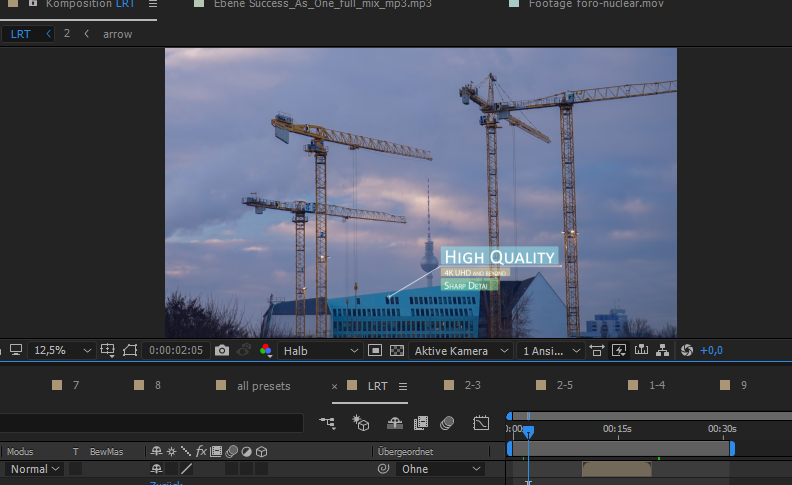This screenshot has height=485, width=792.
Task: Open the Aktive Kamera 3D view dropdown
Action: click(x=461, y=351)
